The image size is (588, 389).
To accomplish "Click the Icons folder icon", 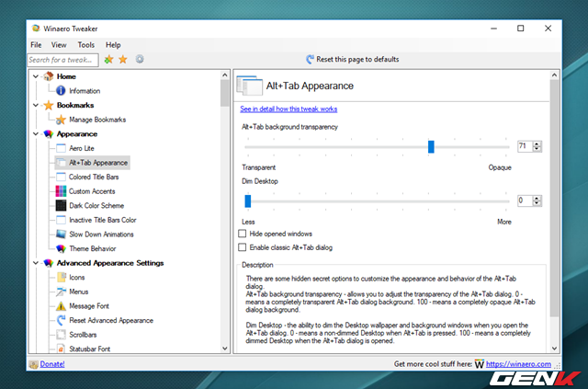I will click(x=61, y=277).
